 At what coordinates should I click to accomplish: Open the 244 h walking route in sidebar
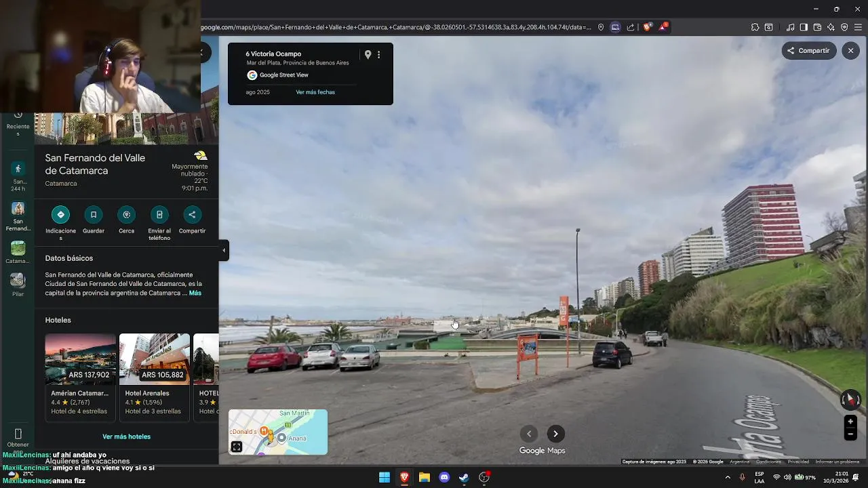pos(18,176)
